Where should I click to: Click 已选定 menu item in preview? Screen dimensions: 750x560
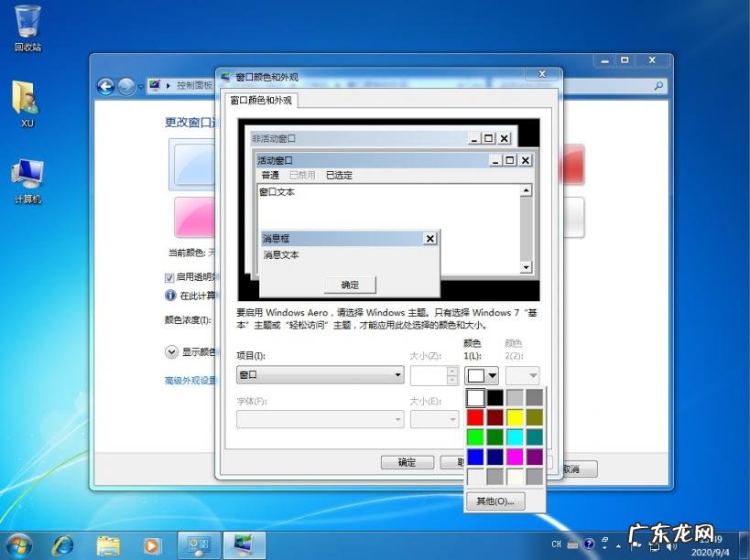coord(339,176)
